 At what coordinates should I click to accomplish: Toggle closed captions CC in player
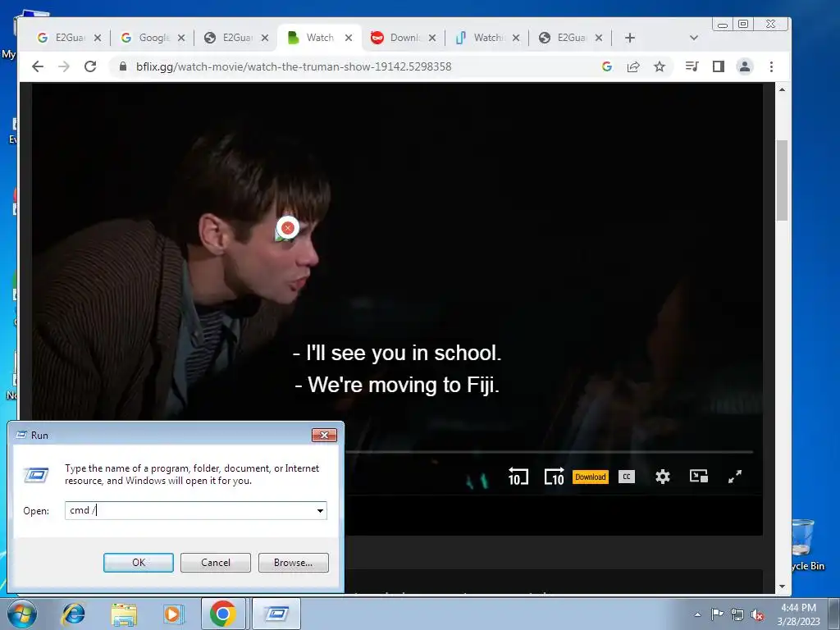pyautogui.click(x=626, y=477)
